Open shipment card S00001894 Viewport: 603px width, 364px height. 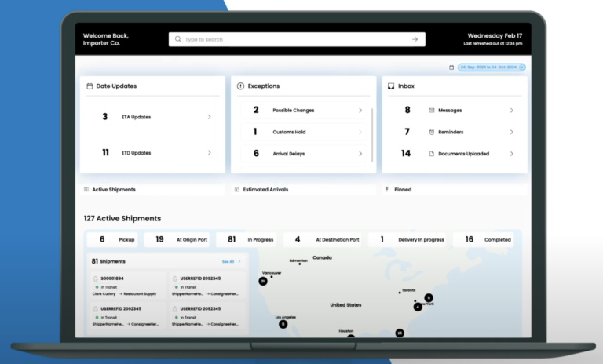pos(128,286)
